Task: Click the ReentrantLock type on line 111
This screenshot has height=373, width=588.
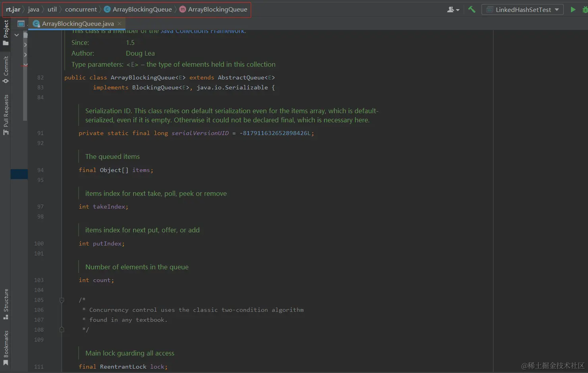Action: click(123, 367)
